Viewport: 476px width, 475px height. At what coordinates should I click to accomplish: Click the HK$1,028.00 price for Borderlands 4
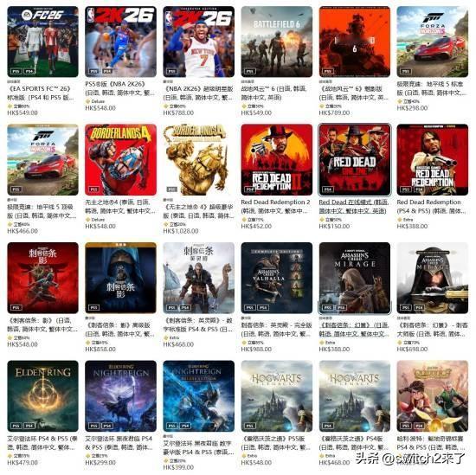(x=181, y=231)
